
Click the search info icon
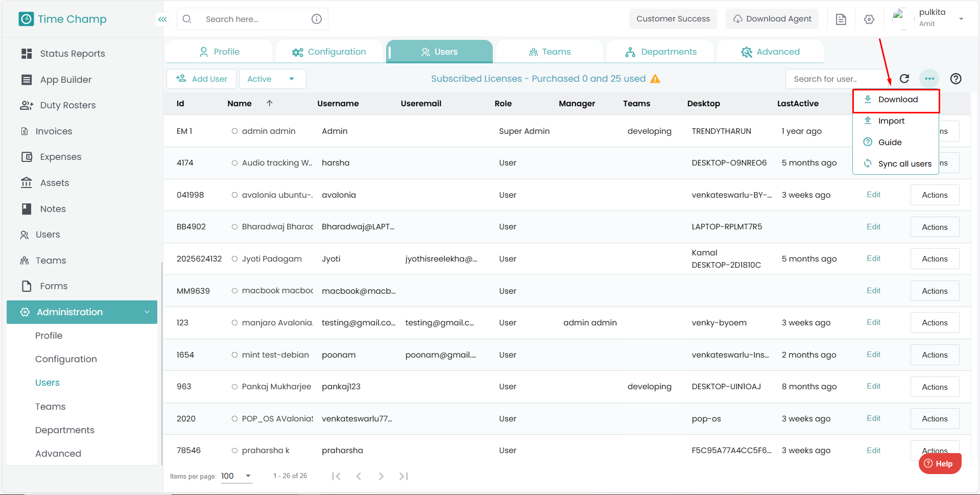[x=317, y=19]
